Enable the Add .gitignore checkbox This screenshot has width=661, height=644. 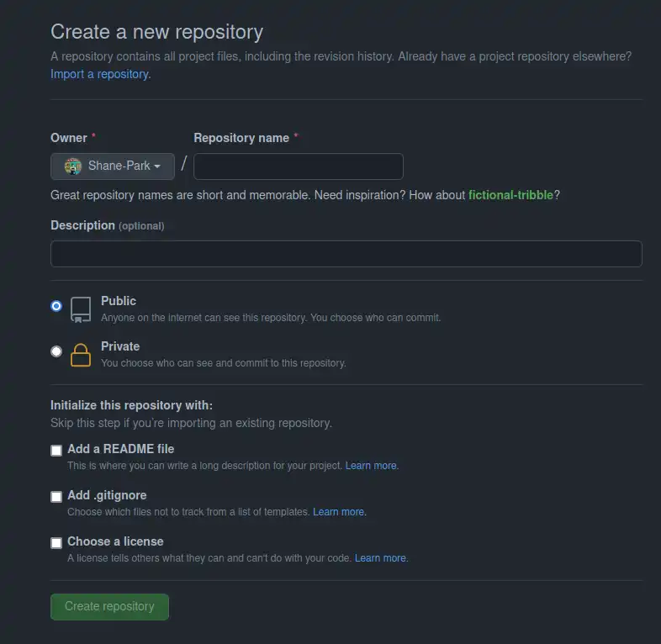(x=56, y=497)
